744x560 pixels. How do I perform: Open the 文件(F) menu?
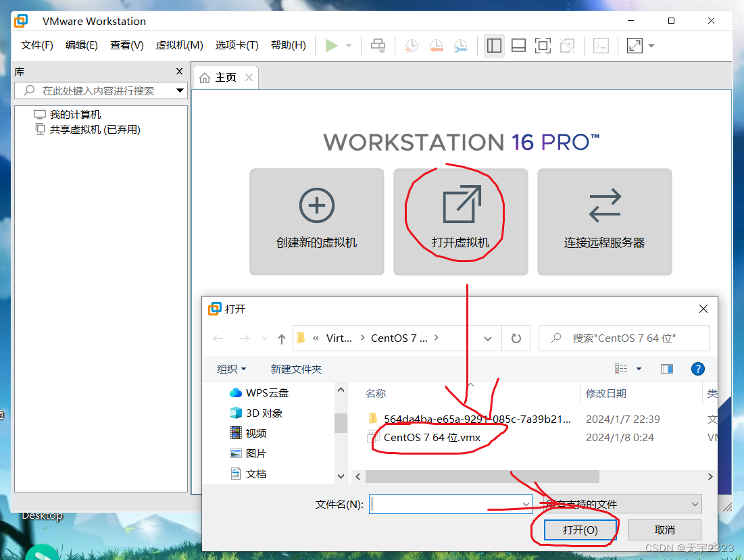(x=37, y=45)
